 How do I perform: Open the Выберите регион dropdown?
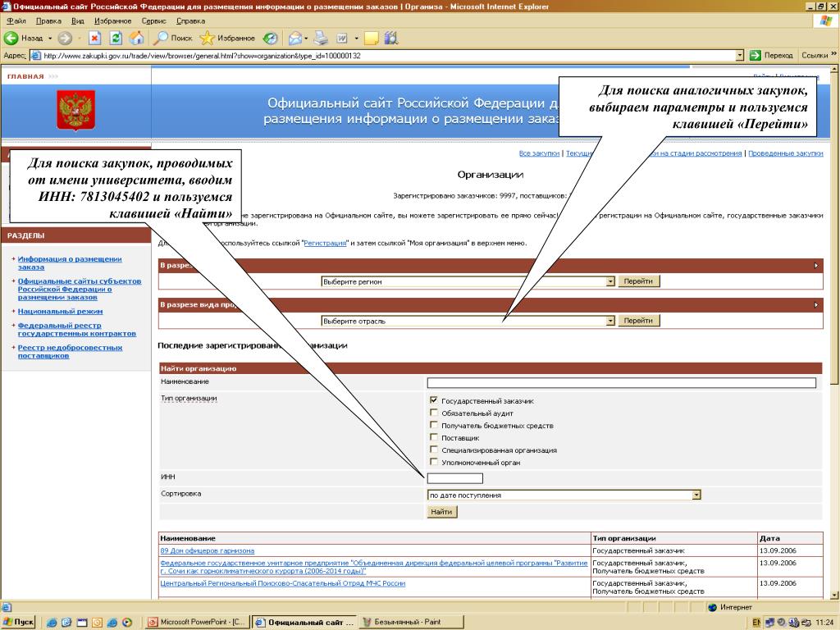[468, 281]
